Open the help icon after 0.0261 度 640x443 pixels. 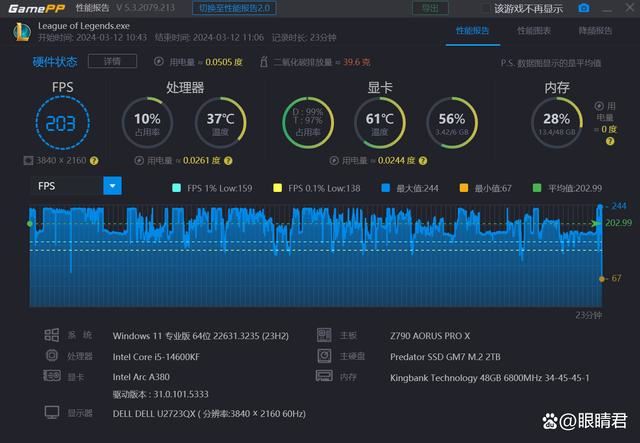tap(228, 161)
